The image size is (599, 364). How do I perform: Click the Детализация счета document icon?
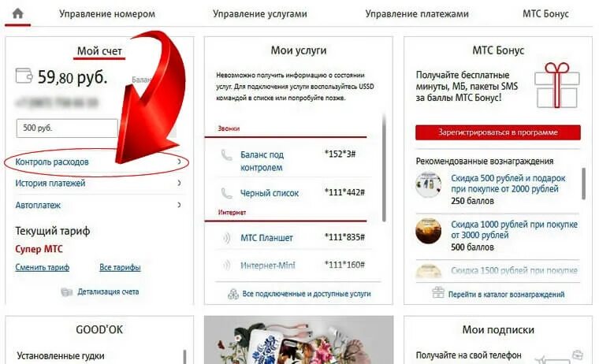pyautogui.click(x=66, y=292)
